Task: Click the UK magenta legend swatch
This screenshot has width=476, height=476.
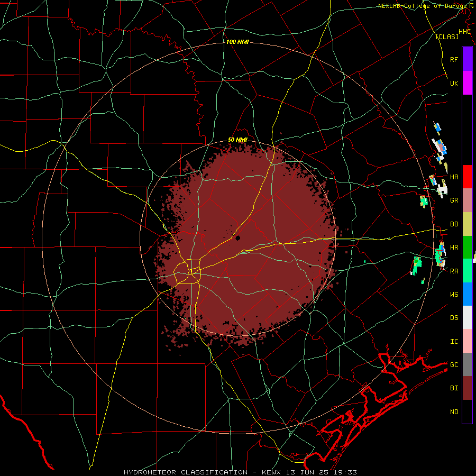Action: [x=467, y=83]
